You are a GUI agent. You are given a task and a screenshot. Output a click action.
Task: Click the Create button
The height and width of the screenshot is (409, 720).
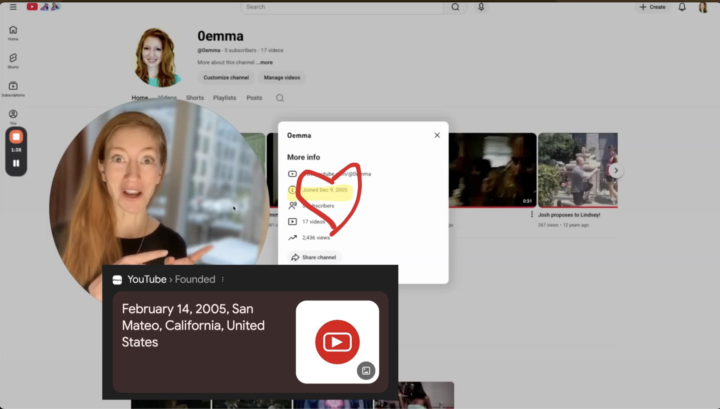point(652,7)
